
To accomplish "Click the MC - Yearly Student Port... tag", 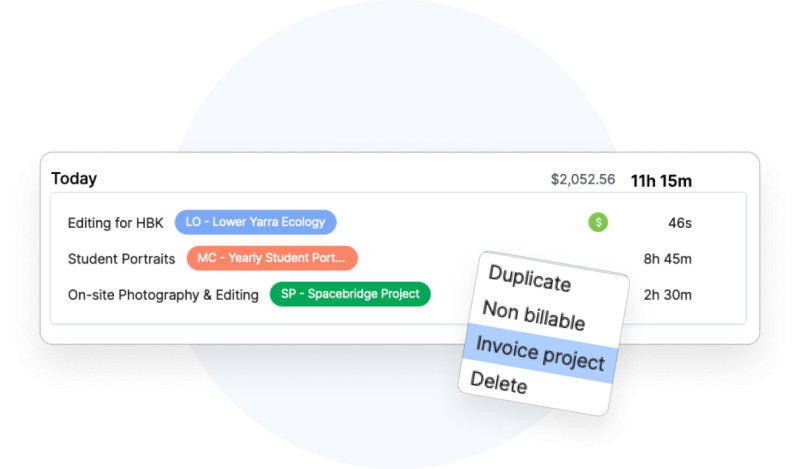I will tap(272, 258).
